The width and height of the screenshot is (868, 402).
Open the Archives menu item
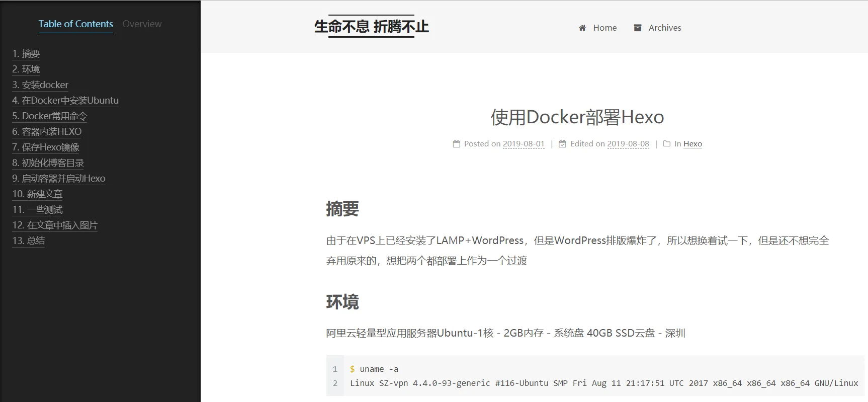click(x=658, y=28)
